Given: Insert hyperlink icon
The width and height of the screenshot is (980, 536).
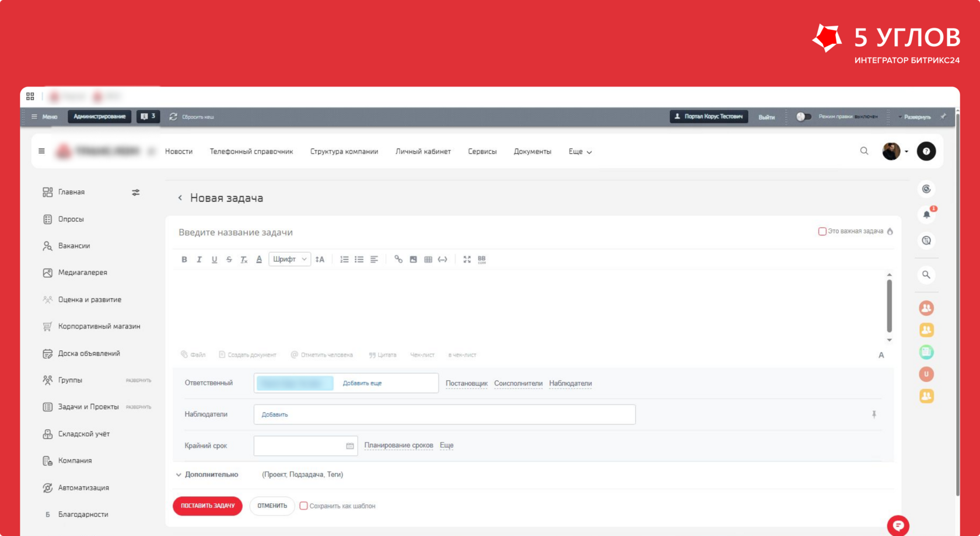Looking at the screenshot, I should [398, 259].
